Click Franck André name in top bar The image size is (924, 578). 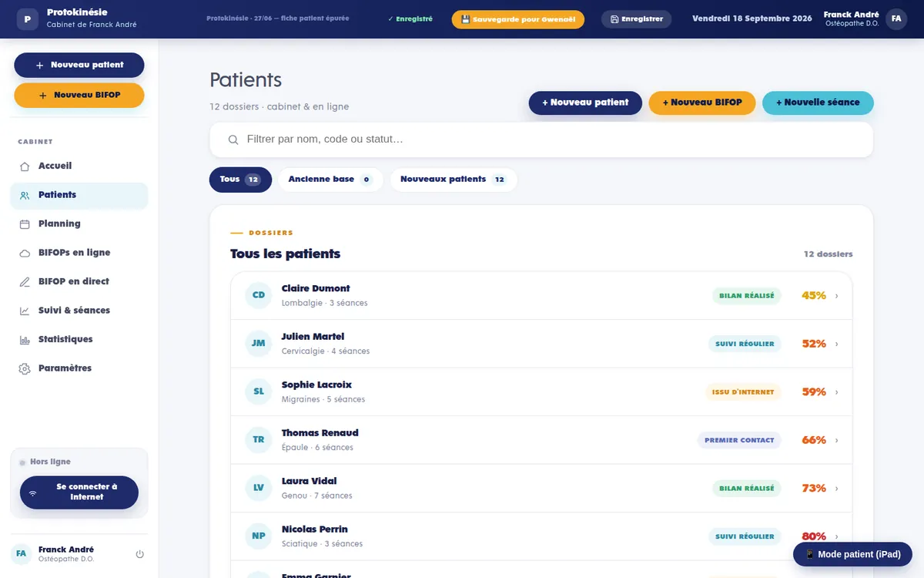click(851, 15)
